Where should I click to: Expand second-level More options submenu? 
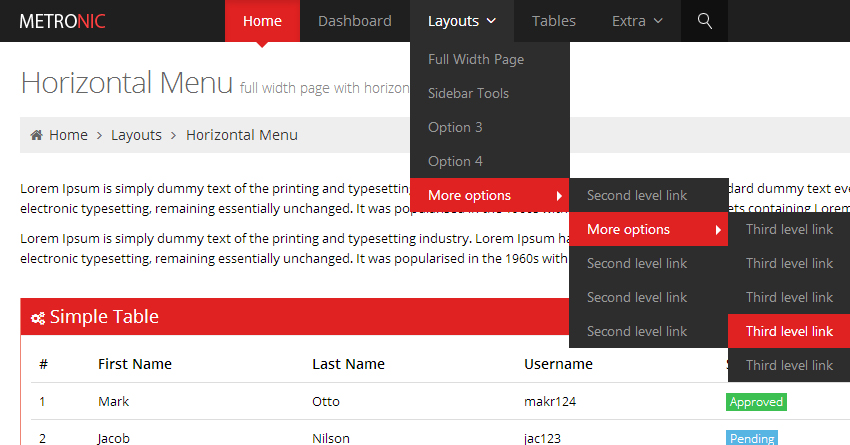tap(648, 229)
